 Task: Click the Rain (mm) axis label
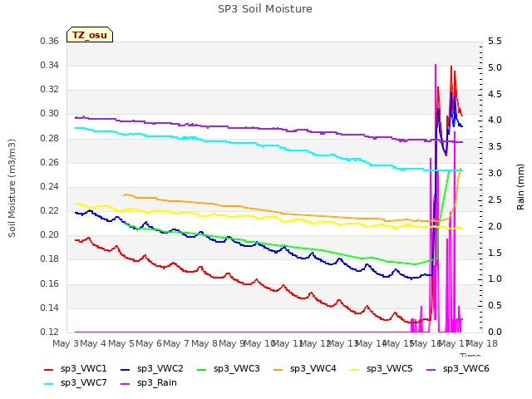[x=520, y=187]
